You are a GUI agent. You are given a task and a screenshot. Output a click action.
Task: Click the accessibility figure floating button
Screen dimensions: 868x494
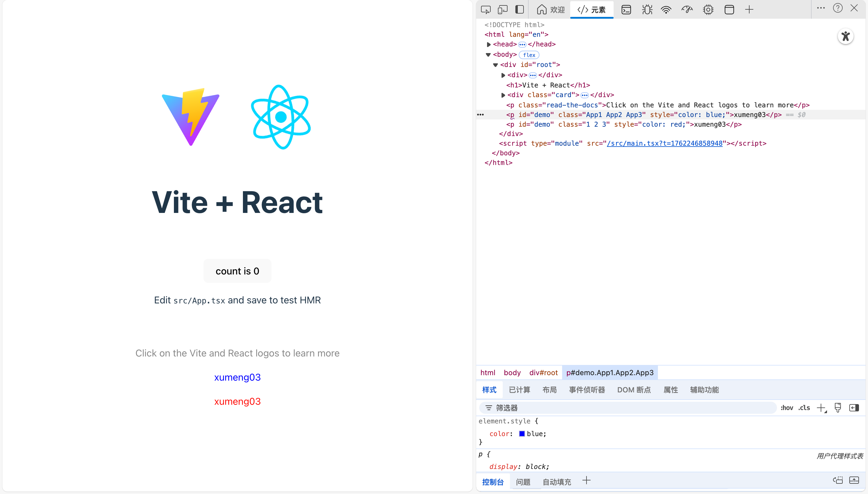pos(846,36)
